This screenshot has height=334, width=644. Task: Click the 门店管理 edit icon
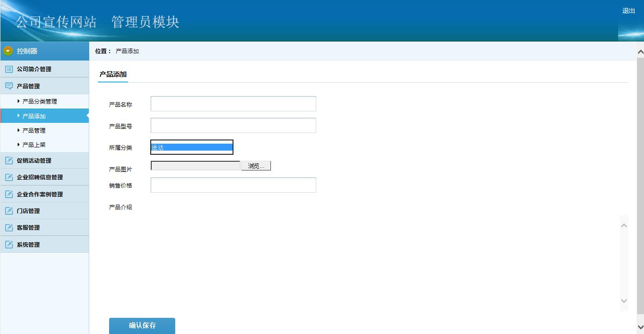9,211
